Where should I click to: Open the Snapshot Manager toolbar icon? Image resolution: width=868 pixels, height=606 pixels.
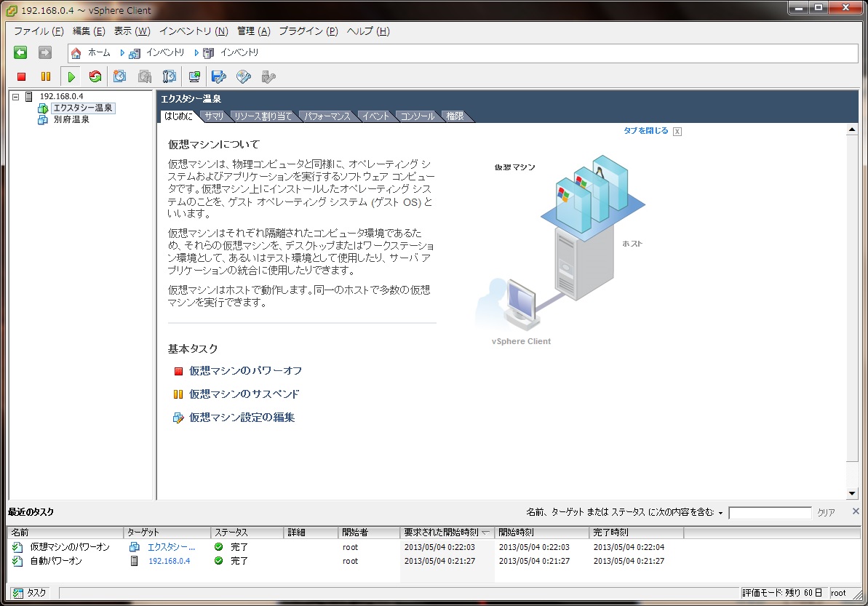tap(170, 76)
